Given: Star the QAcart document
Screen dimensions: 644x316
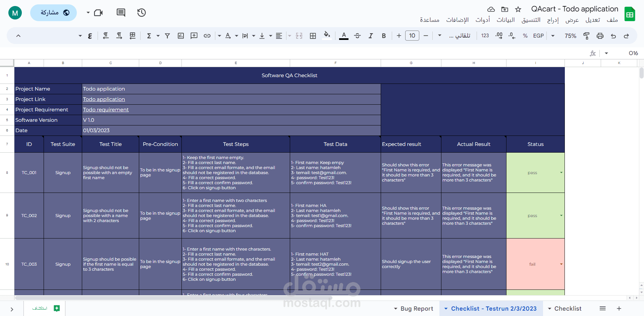Looking at the screenshot, I should click(518, 9).
